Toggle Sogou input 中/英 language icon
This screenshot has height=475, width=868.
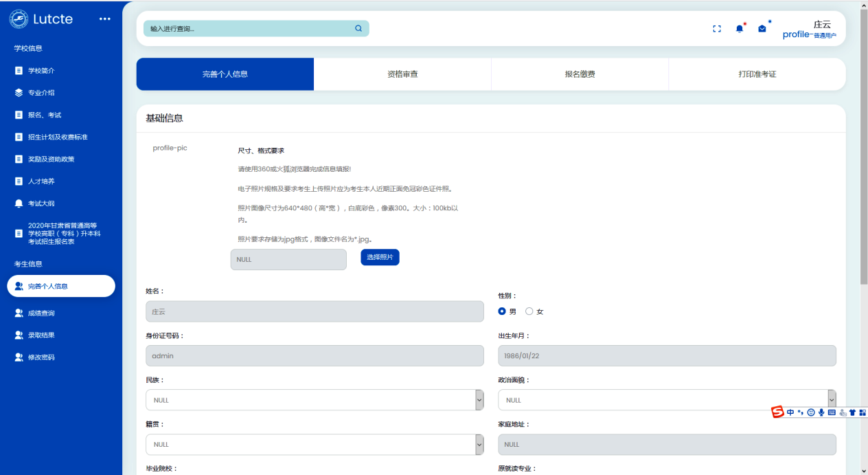coord(790,412)
